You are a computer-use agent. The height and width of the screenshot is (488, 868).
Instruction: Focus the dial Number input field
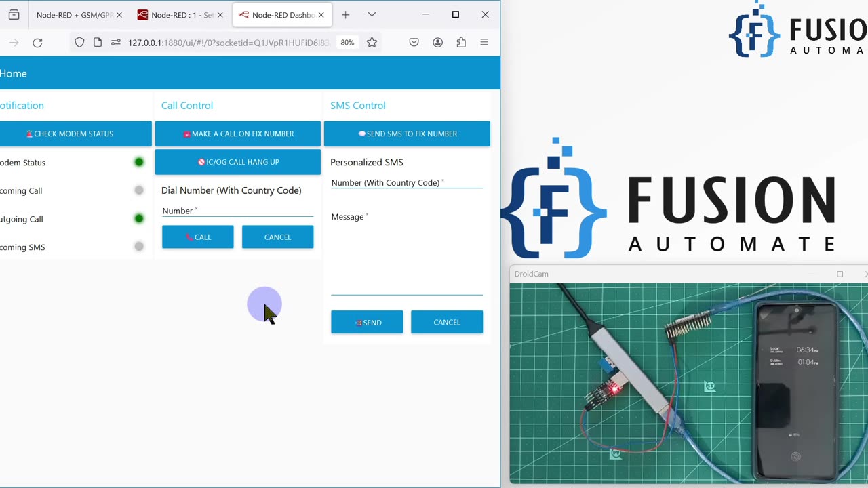point(238,211)
